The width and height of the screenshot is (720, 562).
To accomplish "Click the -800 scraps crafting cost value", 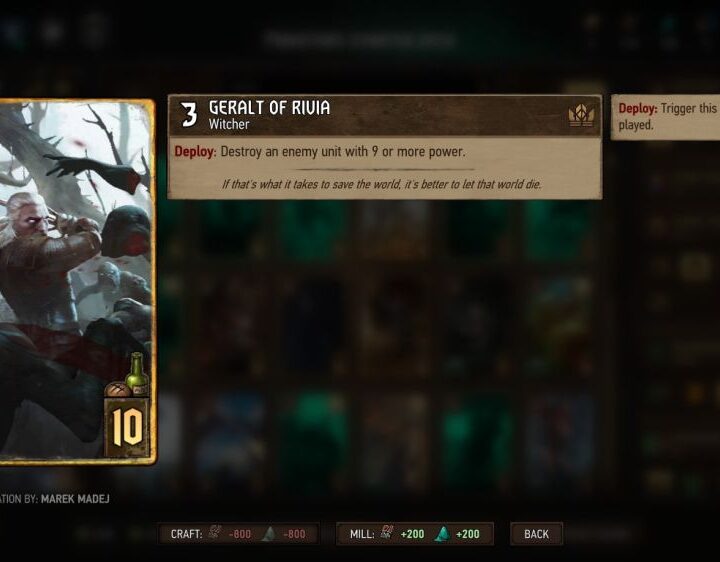I will tap(240, 534).
